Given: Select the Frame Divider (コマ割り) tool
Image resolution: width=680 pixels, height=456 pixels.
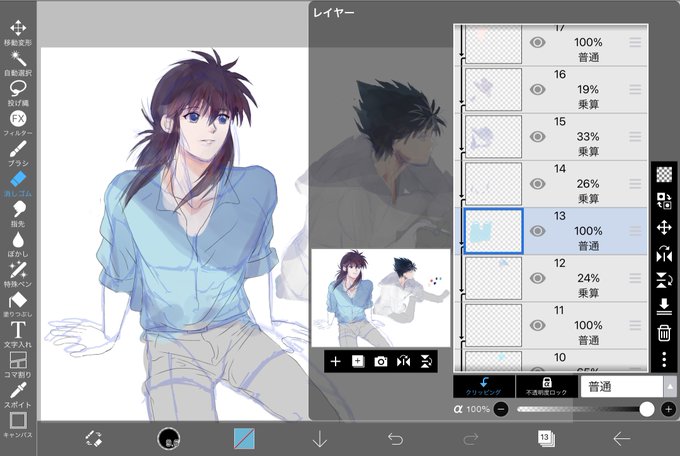Looking at the screenshot, I should [x=18, y=364].
